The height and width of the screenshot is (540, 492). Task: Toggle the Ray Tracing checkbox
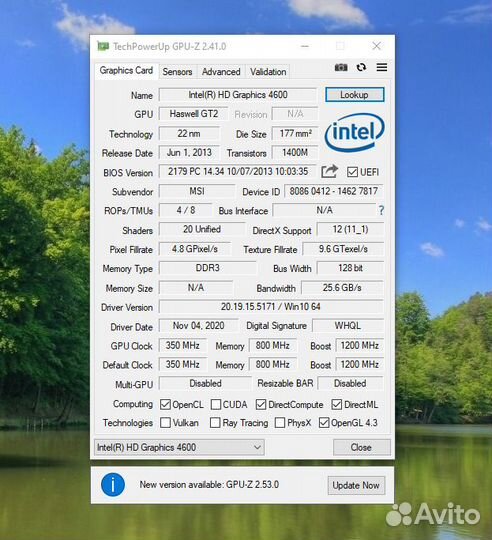click(215, 423)
